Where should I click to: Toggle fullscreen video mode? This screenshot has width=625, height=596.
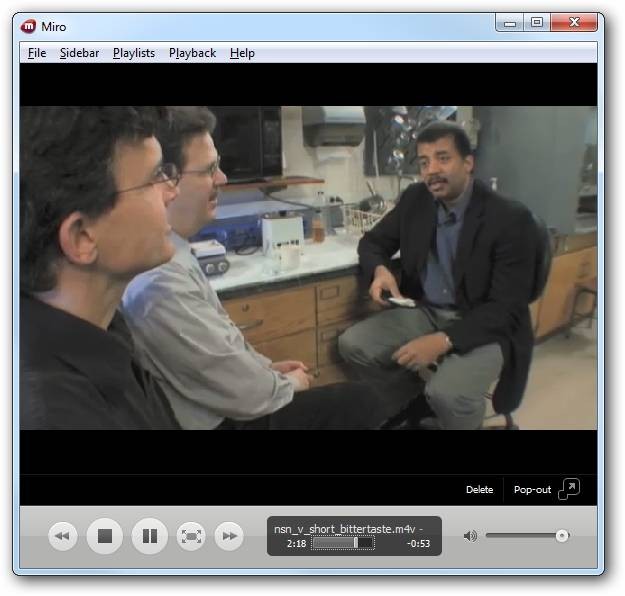click(191, 536)
